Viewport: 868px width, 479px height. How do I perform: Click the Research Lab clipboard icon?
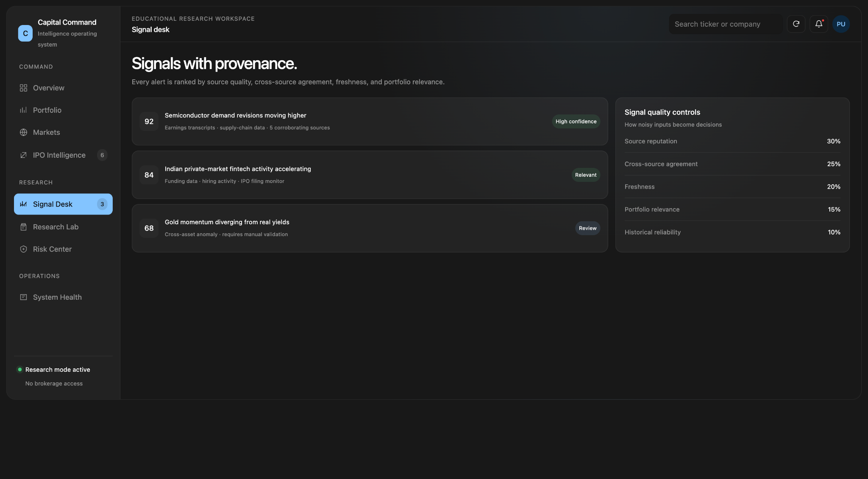(23, 227)
